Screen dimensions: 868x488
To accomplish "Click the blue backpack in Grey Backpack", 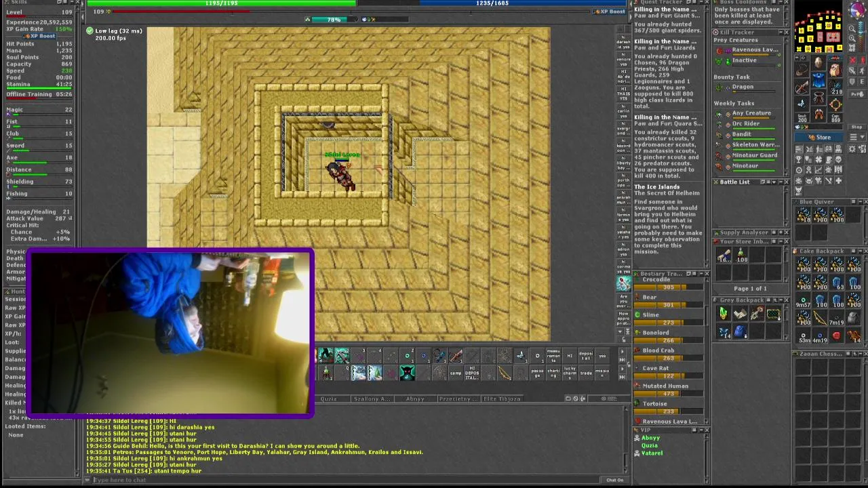I will [740, 331].
